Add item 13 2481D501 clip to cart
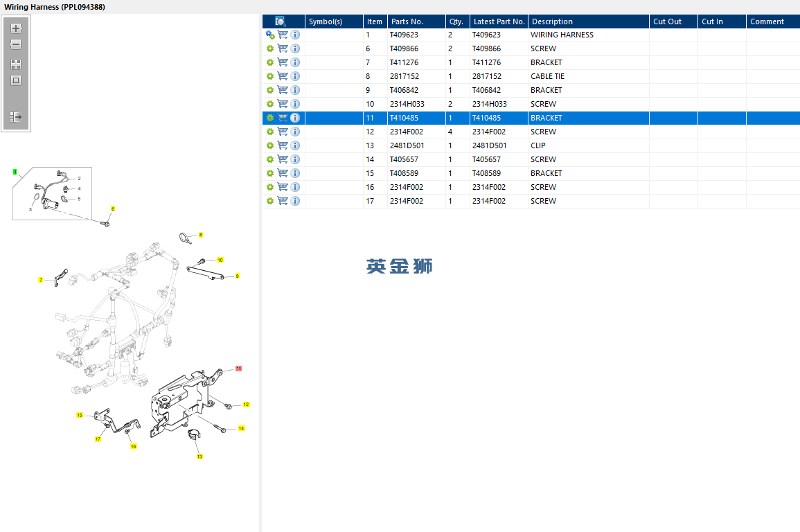800x532 pixels. pyautogui.click(x=283, y=145)
